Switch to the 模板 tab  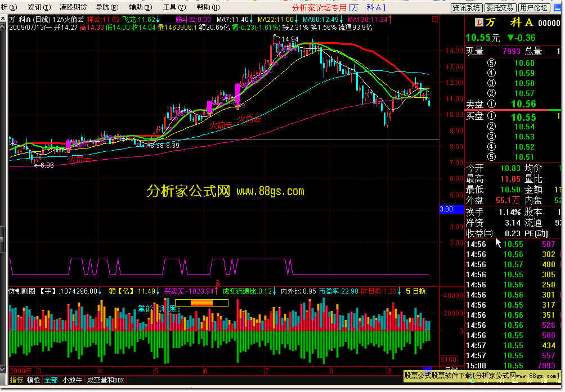[x=34, y=380]
